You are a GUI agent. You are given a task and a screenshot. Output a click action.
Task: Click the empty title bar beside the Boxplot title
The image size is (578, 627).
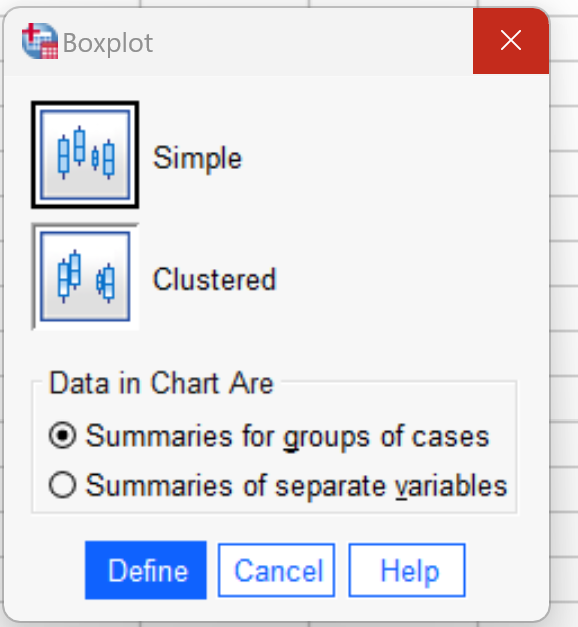[x=312, y=41]
